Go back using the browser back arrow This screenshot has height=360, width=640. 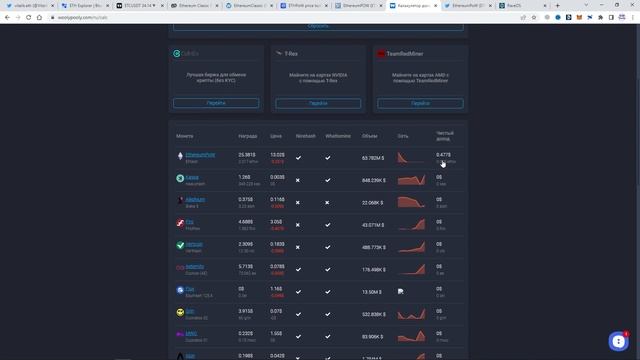click(7, 18)
